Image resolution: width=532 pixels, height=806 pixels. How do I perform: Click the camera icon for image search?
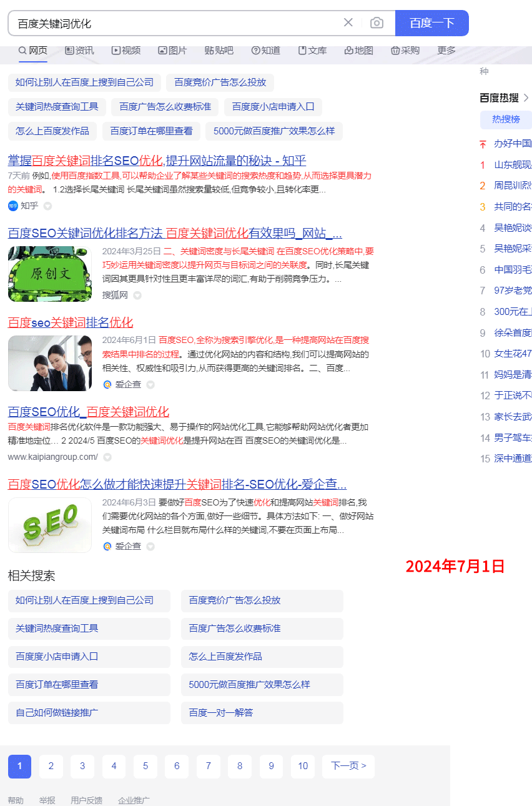click(377, 22)
